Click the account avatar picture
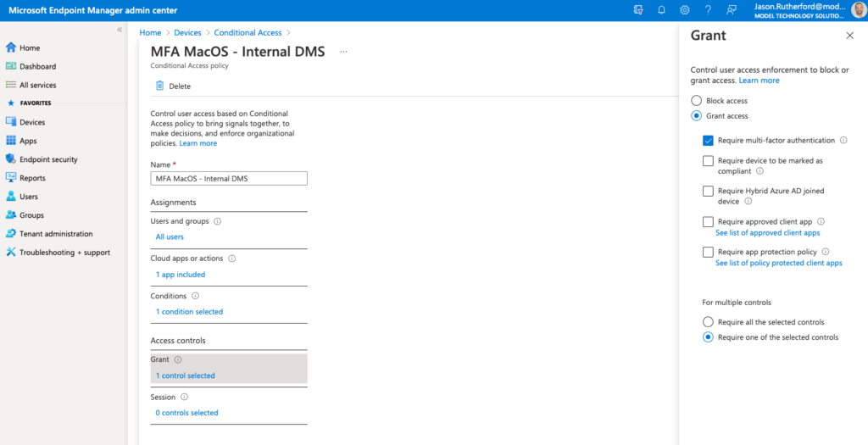 pos(859,10)
